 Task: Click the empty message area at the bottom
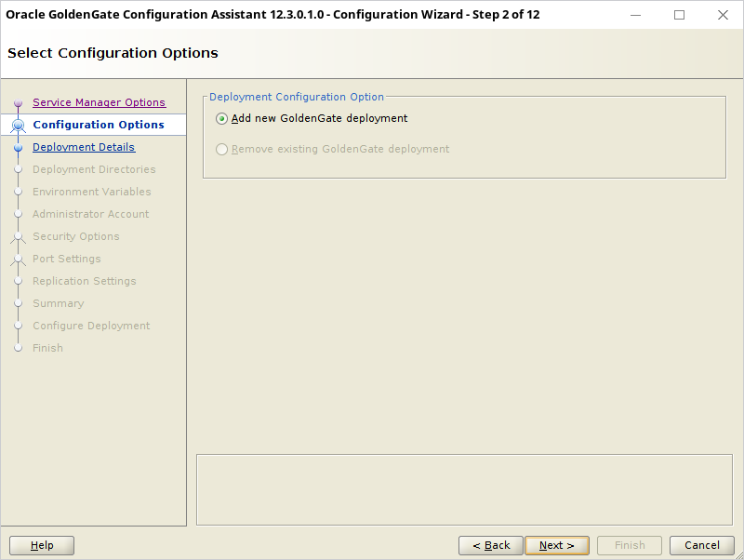pyautogui.click(x=464, y=489)
